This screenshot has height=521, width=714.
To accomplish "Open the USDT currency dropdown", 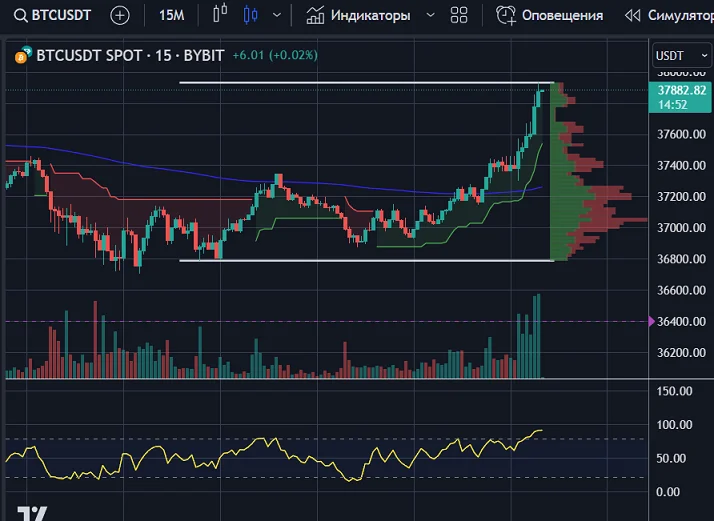I will 682,56.
